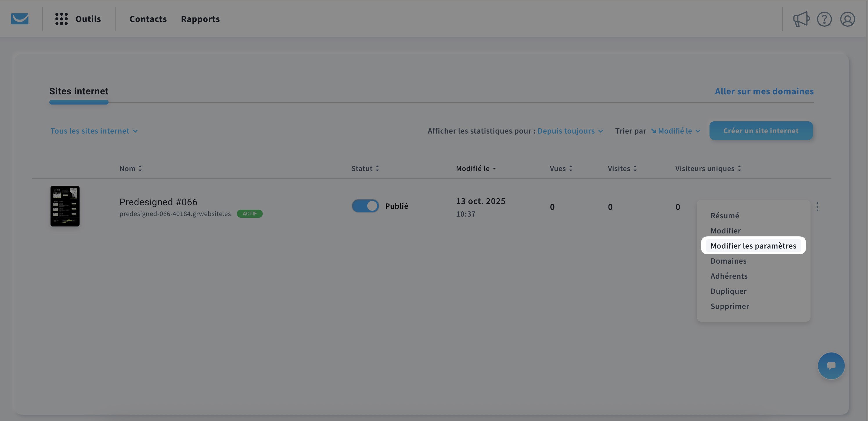Choose Supprimer from the context menu
Image resolution: width=868 pixels, height=421 pixels.
point(730,306)
